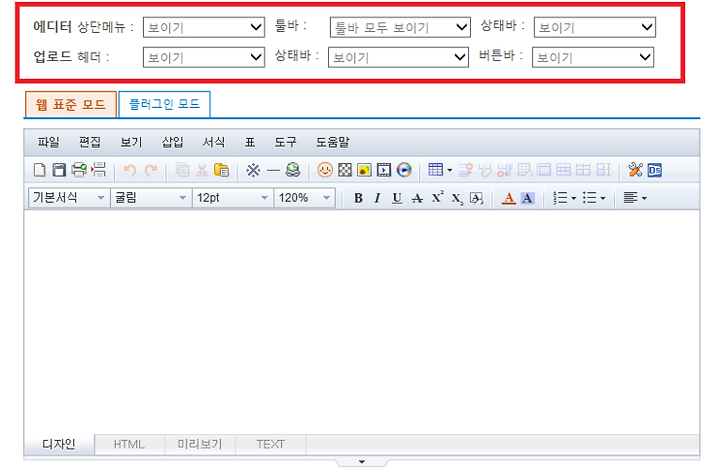Open the 보기 menu
This screenshot has height=468, width=720.
[x=131, y=142]
